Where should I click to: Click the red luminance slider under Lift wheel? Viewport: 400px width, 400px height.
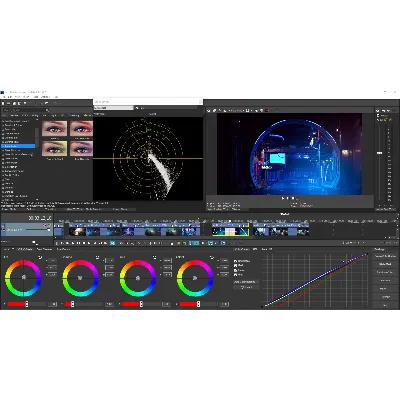click(x=27, y=304)
